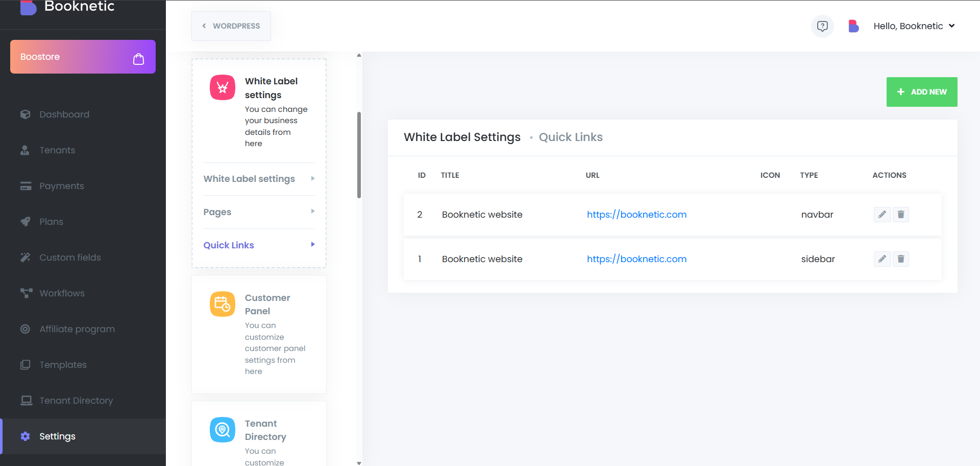The height and width of the screenshot is (466, 980).
Task: Expand the White Label settings submenu arrow
Action: pos(313,178)
